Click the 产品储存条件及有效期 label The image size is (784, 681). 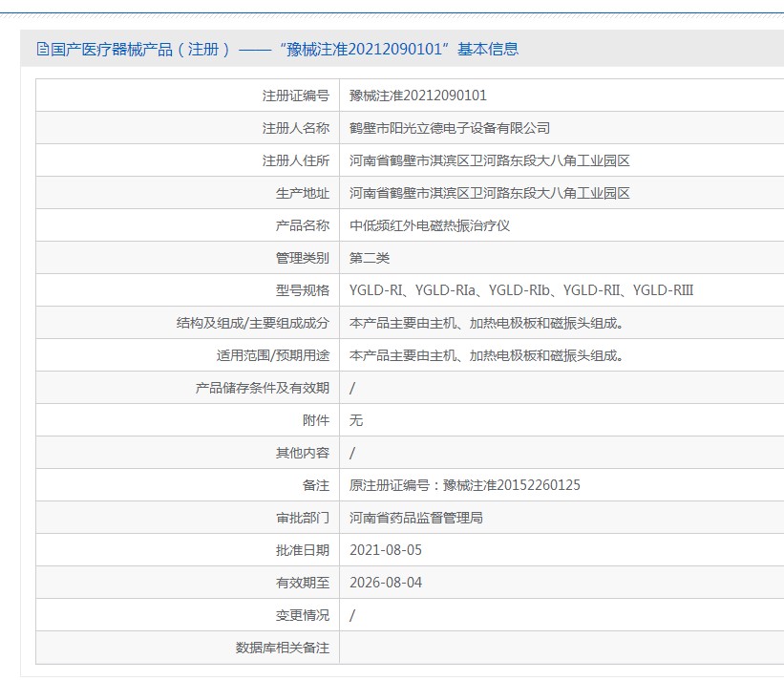click(x=262, y=388)
